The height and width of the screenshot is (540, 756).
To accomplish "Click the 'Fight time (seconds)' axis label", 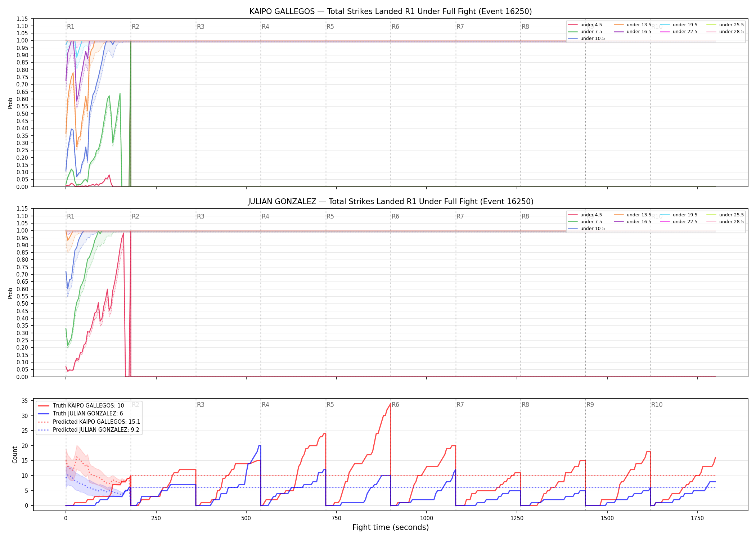I will click(x=391, y=527).
